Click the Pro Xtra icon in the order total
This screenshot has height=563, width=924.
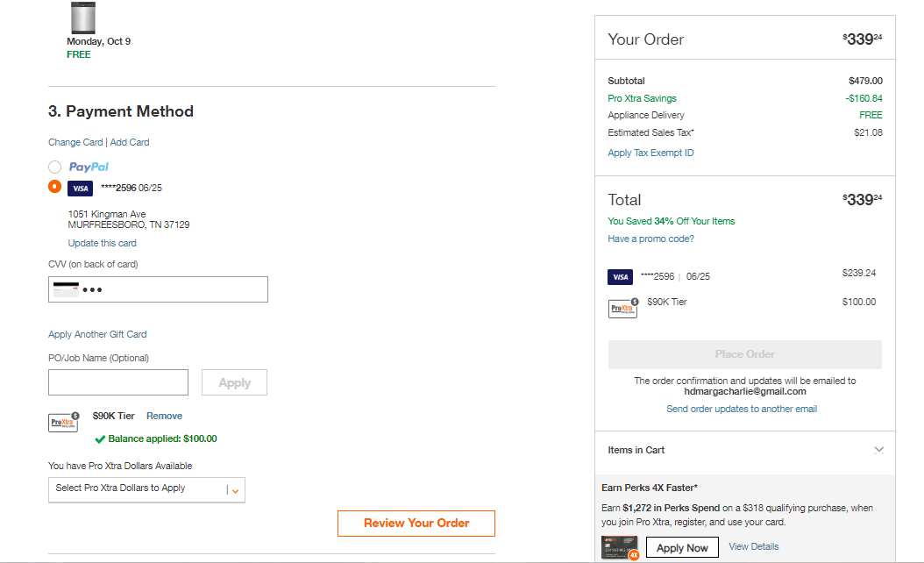623,308
